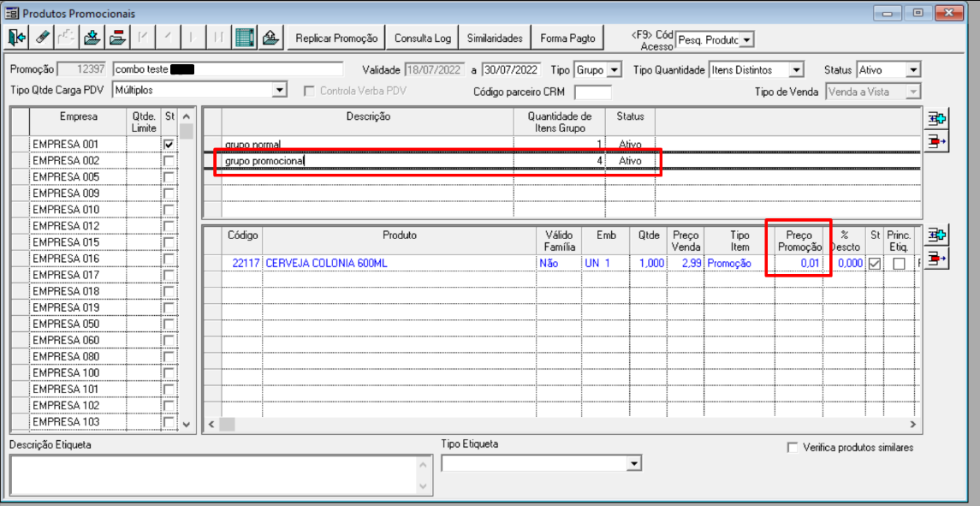
Task: Click the promotion name field 'combo teste'
Action: click(229, 70)
